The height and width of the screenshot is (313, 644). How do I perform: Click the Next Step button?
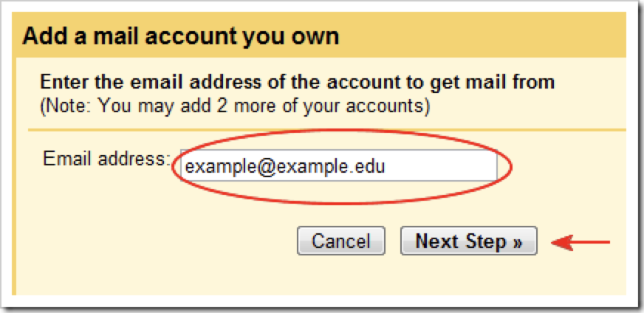468,241
